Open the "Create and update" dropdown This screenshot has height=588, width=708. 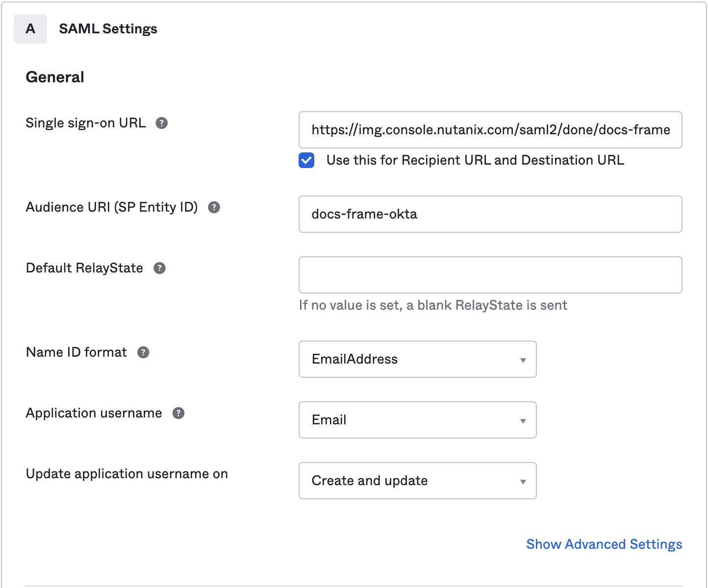click(x=417, y=481)
